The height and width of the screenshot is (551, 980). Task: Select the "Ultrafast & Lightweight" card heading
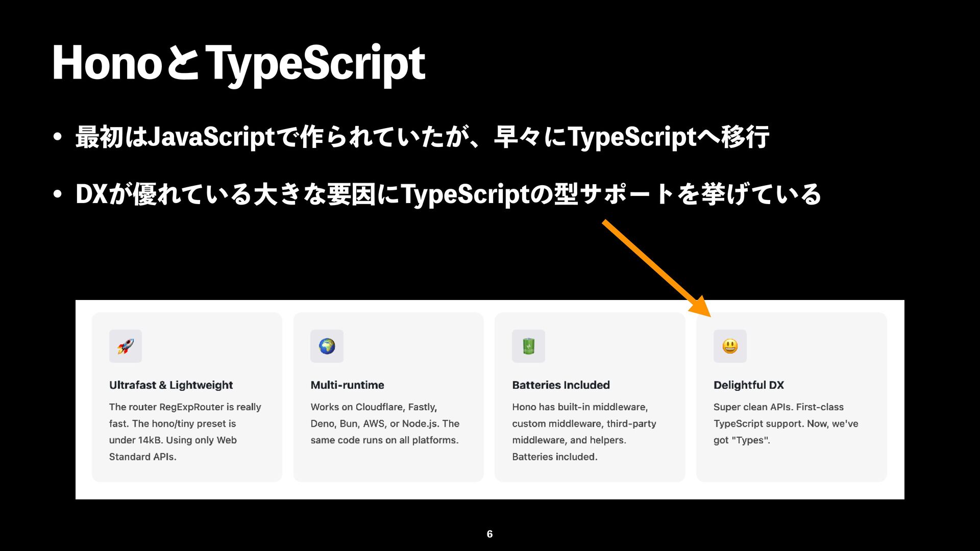click(171, 385)
